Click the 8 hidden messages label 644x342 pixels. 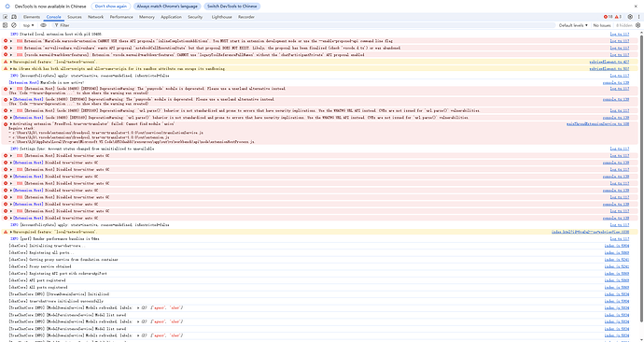click(x=623, y=25)
